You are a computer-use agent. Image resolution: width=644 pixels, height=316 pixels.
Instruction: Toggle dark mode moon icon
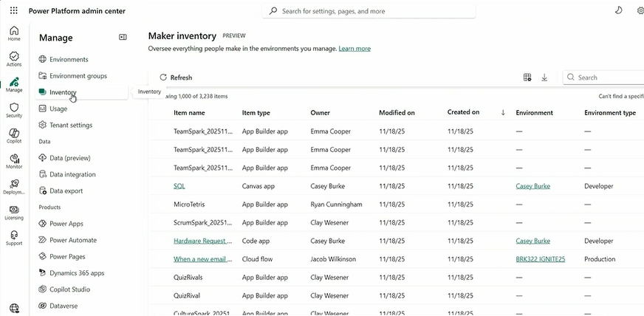pyautogui.click(x=619, y=11)
